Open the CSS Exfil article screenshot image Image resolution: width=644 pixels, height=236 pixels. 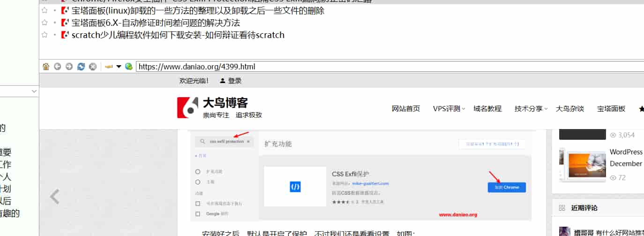[361, 175]
